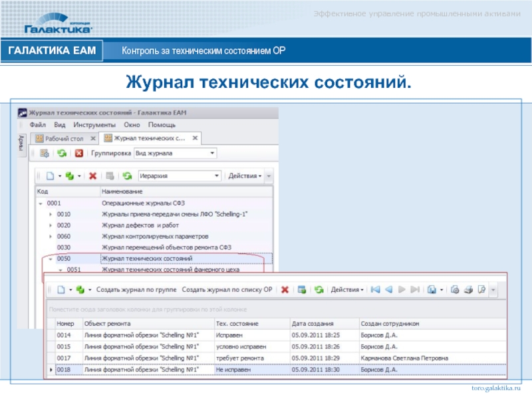Click 'Создать журнал по списку ОР' button
Screen dimensions: 532x399
[x=227, y=290]
